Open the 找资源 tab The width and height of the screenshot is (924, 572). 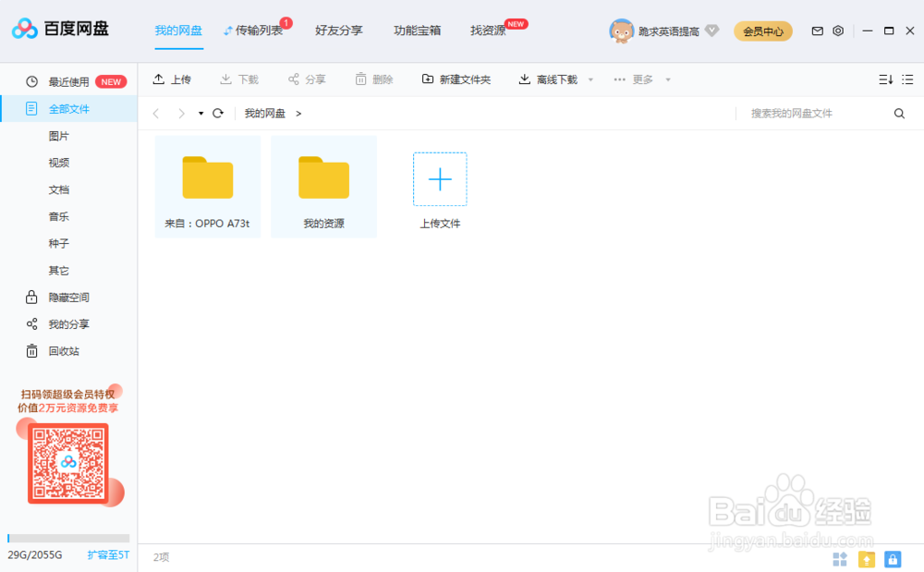(x=488, y=30)
